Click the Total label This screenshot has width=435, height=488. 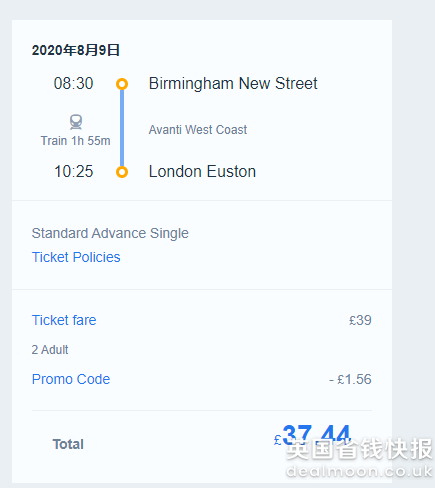point(68,444)
